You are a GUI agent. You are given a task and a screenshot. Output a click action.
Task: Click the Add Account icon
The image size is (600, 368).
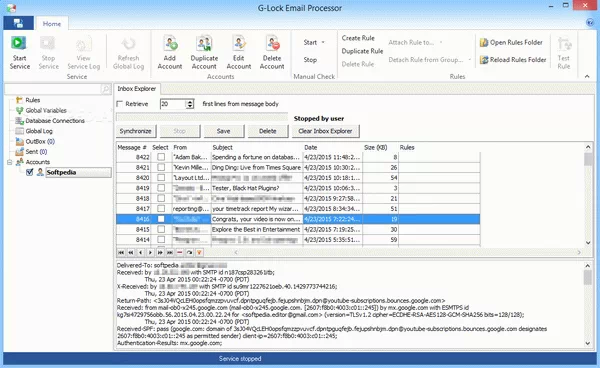pos(170,43)
